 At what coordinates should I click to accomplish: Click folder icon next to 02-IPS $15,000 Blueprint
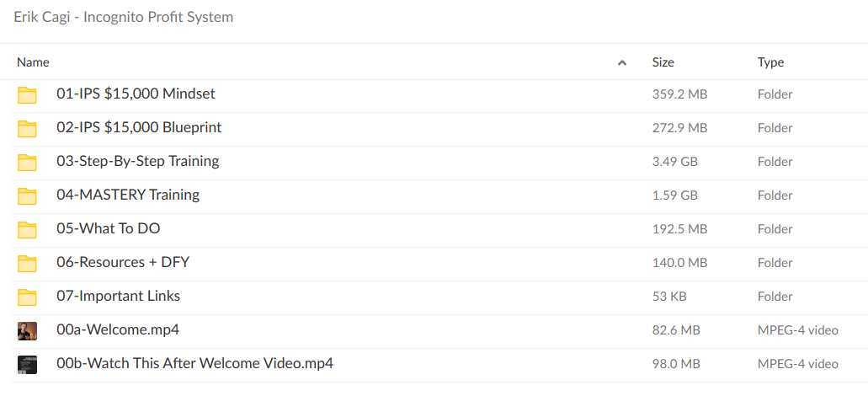28,128
